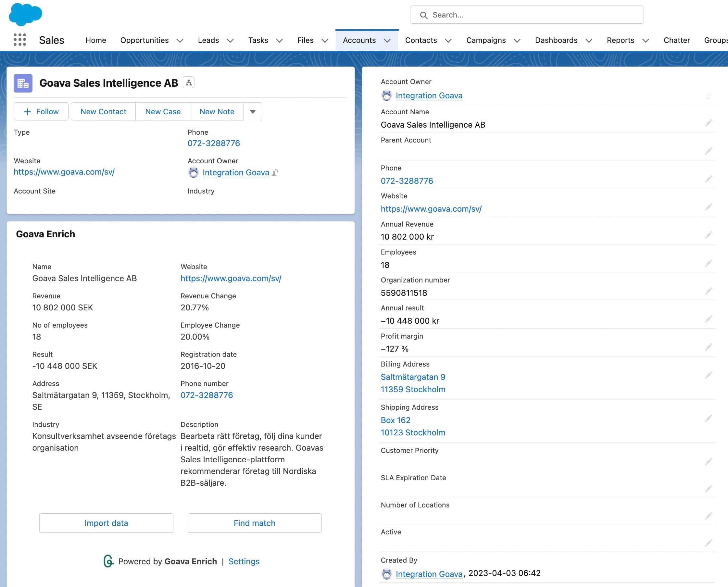Edit Parent Account pencil icon
Viewport: 728px width, 587px height.
[709, 151]
